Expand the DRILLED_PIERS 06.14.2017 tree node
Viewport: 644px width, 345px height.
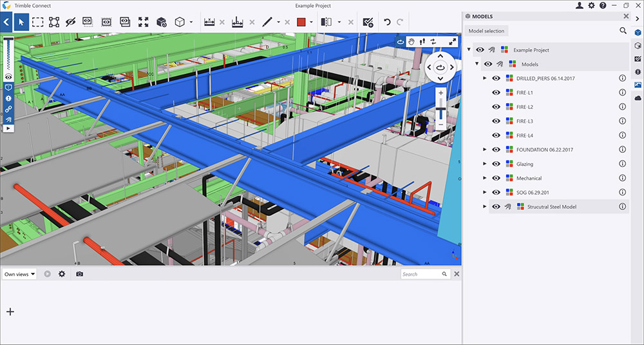click(485, 78)
